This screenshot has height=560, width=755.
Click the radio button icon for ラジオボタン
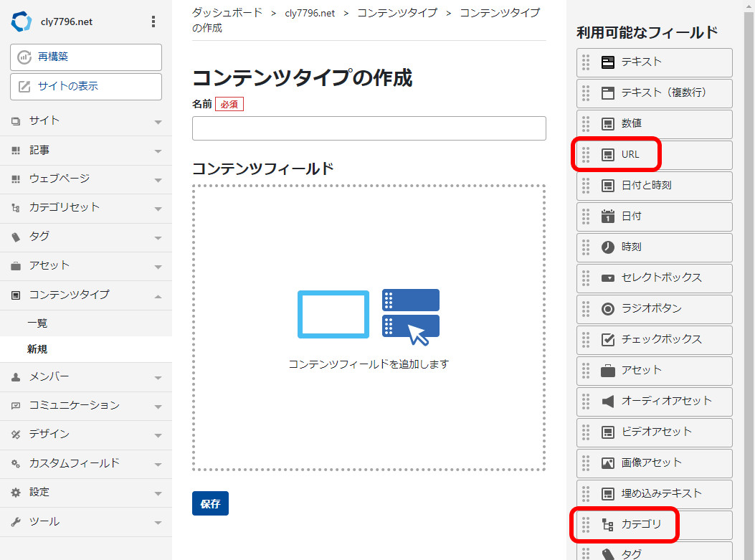click(x=608, y=308)
